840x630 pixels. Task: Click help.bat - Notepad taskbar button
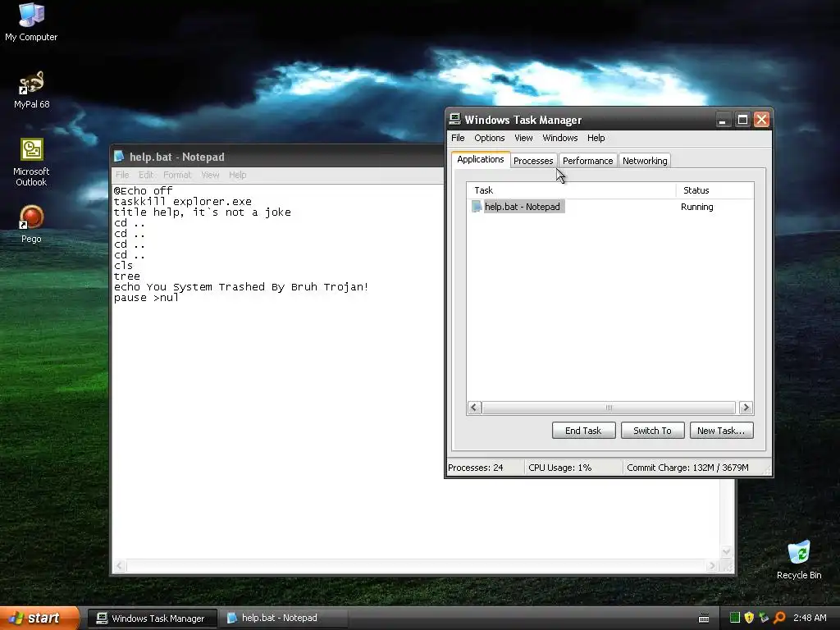[283, 618]
